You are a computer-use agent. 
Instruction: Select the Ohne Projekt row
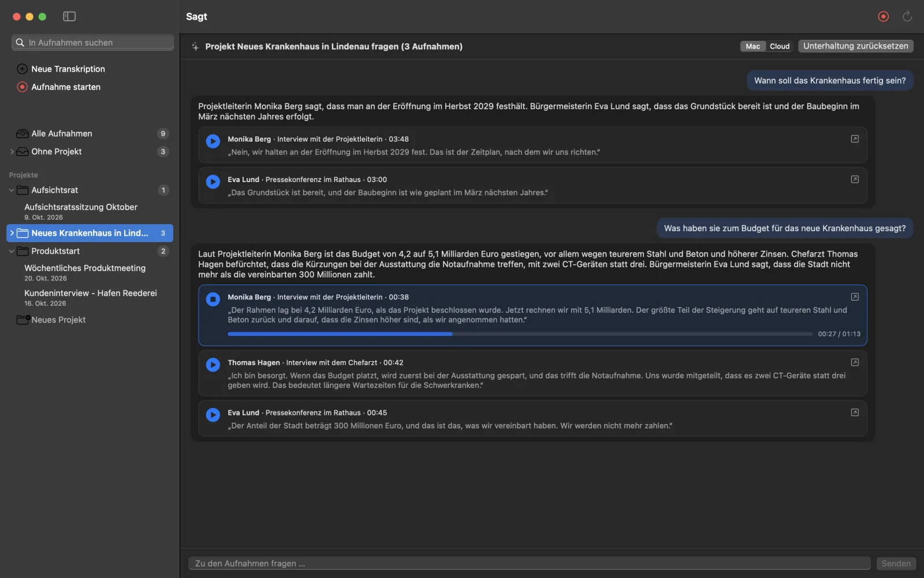click(90, 151)
